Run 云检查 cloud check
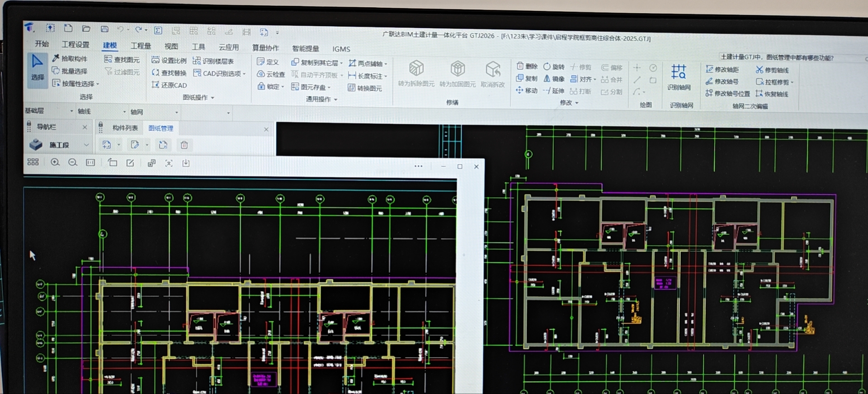Screen dimensions: 868x394 coord(271,74)
